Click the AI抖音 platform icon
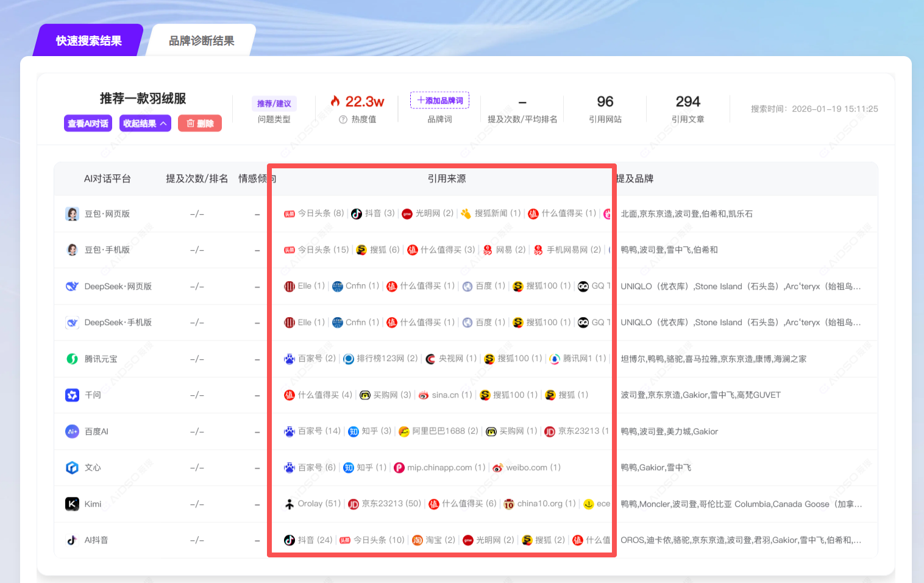 72,540
